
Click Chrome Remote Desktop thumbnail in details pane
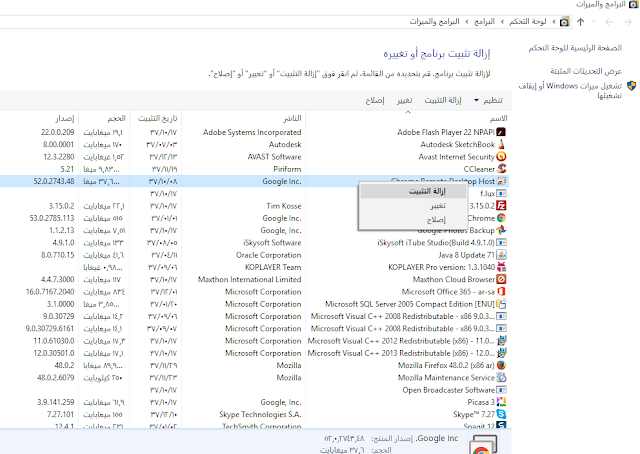(x=483, y=445)
